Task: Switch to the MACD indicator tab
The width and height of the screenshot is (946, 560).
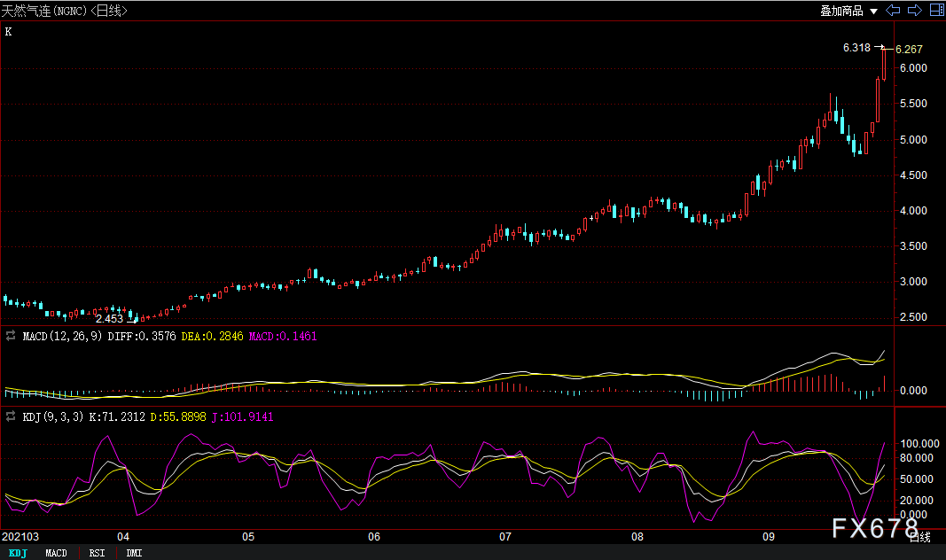Action: tap(56, 553)
